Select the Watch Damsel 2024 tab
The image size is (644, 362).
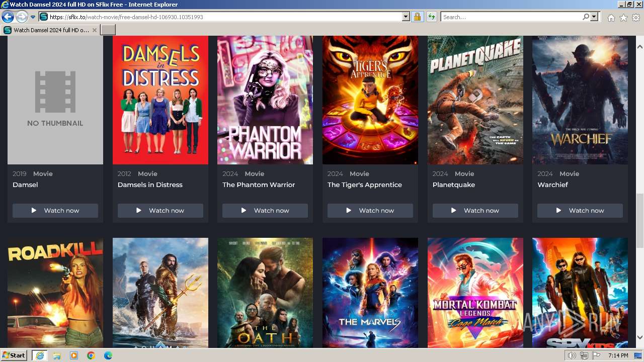click(x=50, y=30)
